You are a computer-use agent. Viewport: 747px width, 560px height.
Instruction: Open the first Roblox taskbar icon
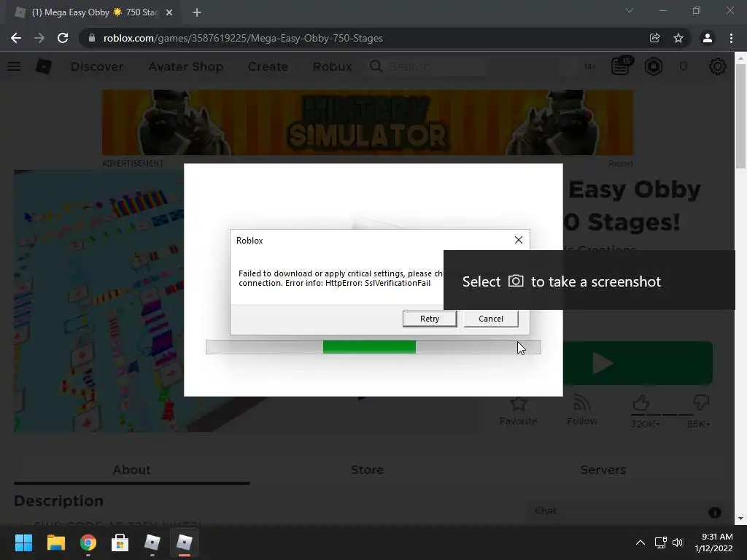click(152, 542)
